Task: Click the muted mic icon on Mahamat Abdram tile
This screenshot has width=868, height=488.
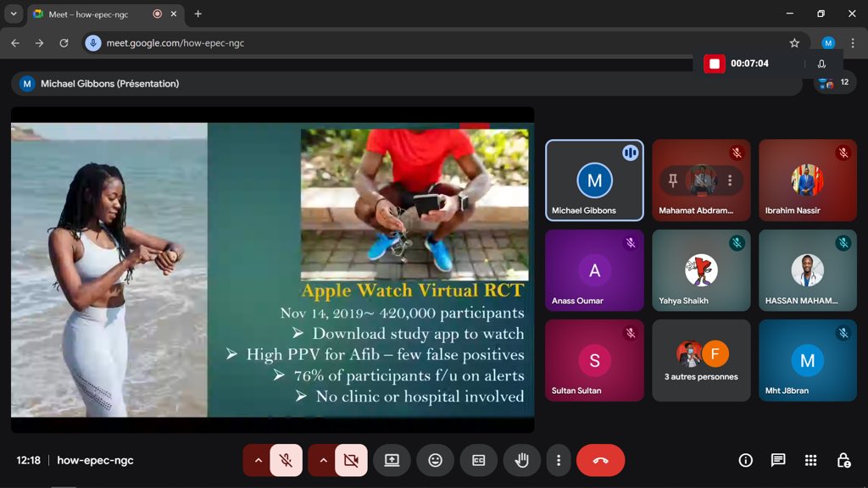Action: (x=737, y=152)
